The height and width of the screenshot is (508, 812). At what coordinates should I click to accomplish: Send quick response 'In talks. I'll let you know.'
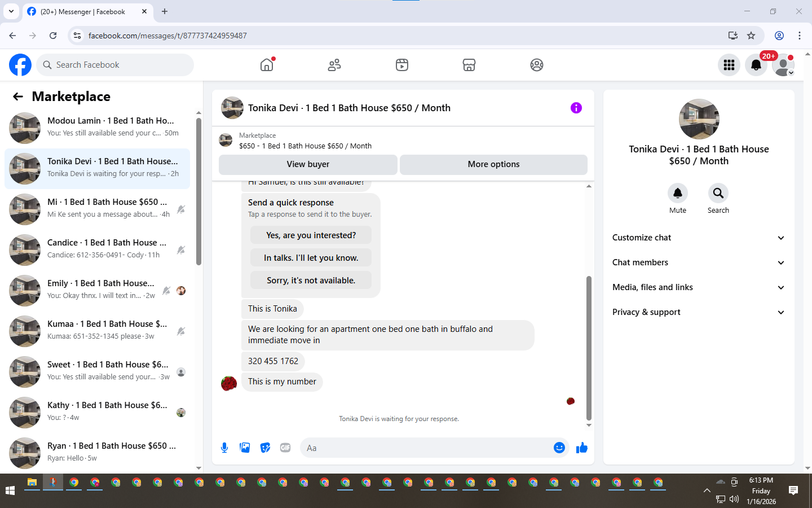point(311,258)
